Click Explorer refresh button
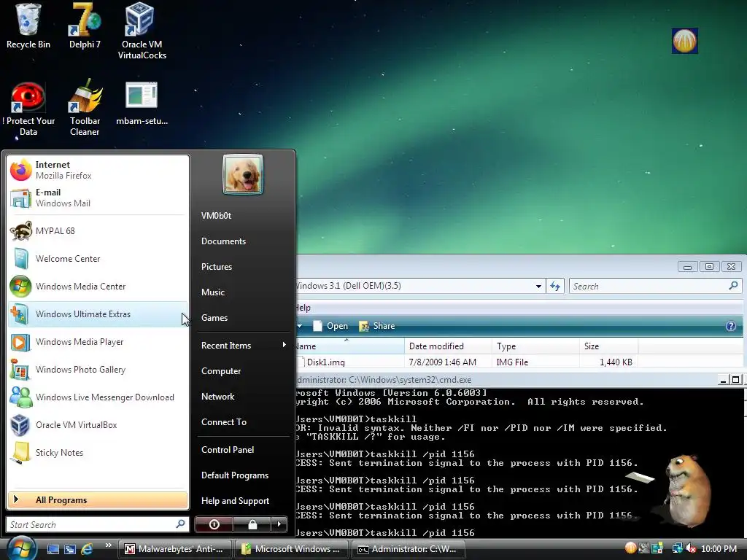 555,286
